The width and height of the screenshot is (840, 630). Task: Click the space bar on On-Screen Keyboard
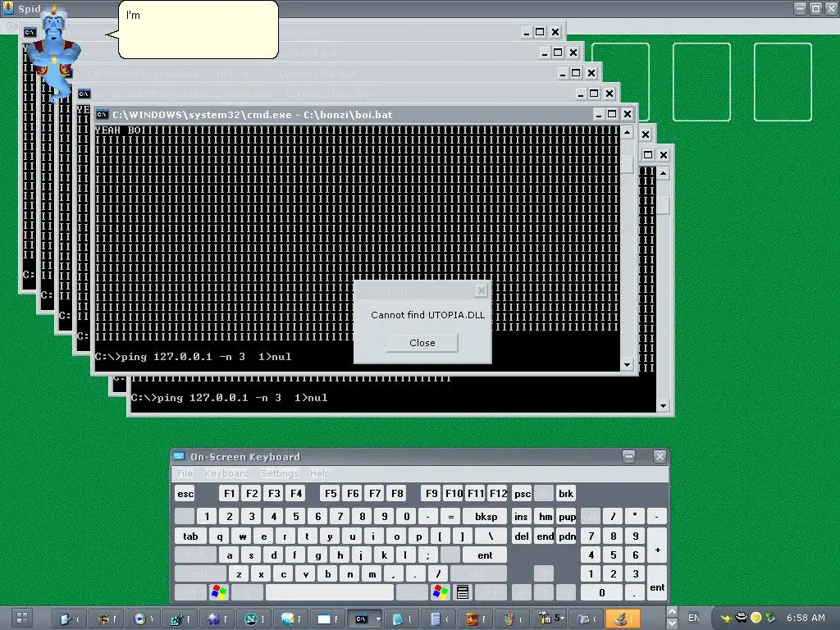[x=330, y=592]
